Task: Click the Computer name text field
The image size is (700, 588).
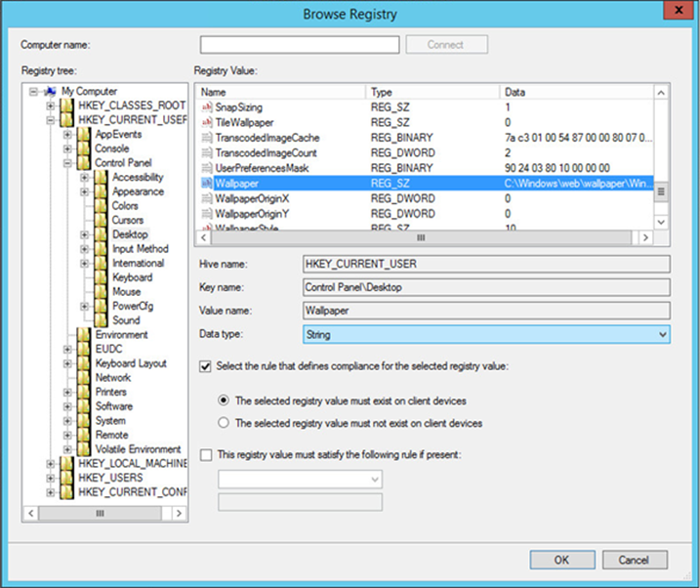Action: coord(299,45)
